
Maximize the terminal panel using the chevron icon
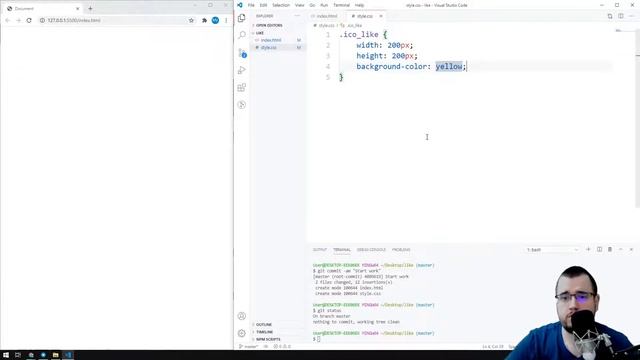(620, 249)
